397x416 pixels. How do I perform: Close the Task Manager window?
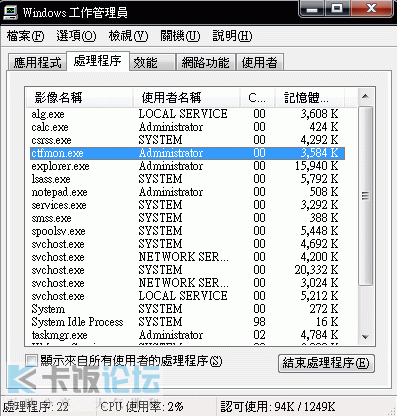point(371,9)
